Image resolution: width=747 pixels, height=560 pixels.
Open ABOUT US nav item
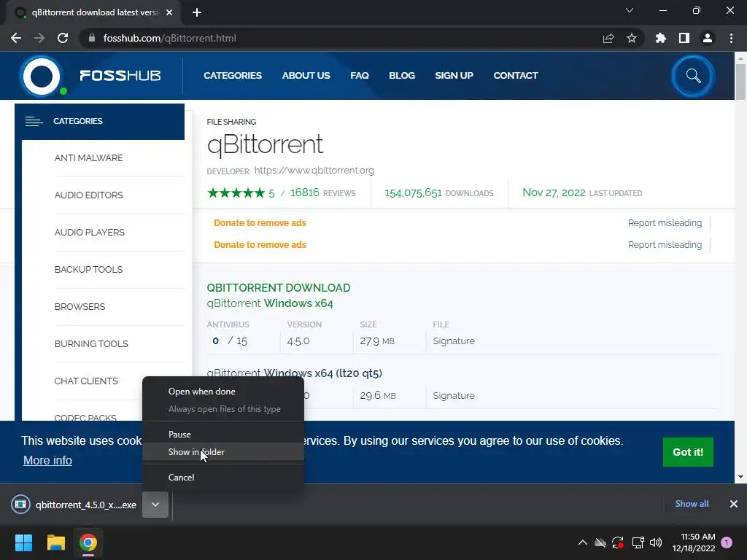pyautogui.click(x=306, y=76)
